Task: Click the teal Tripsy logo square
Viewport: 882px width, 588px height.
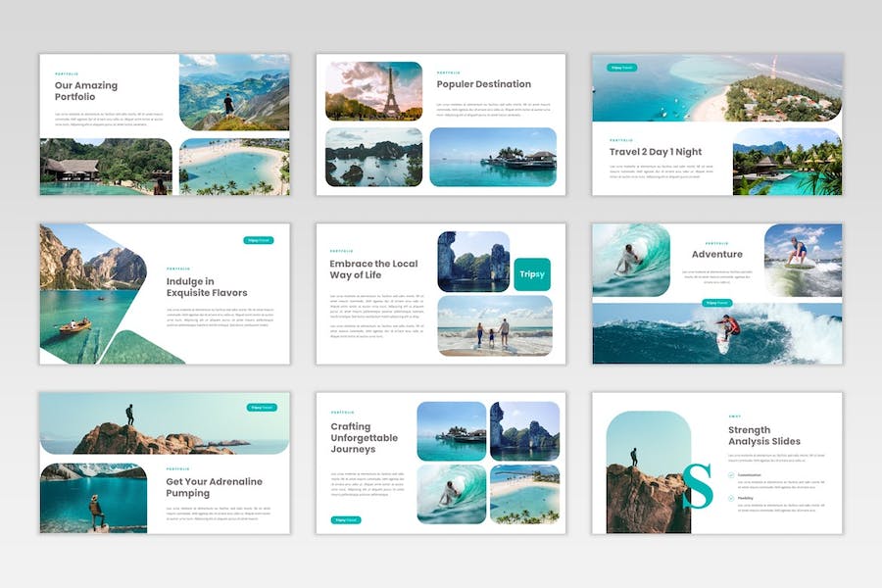Action: (x=531, y=274)
